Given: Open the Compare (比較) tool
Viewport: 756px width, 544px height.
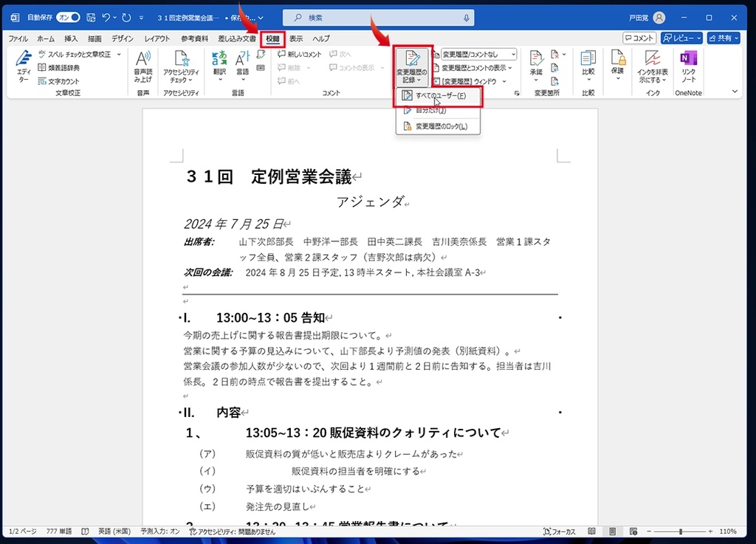Looking at the screenshot, I should tap(588, 66).
